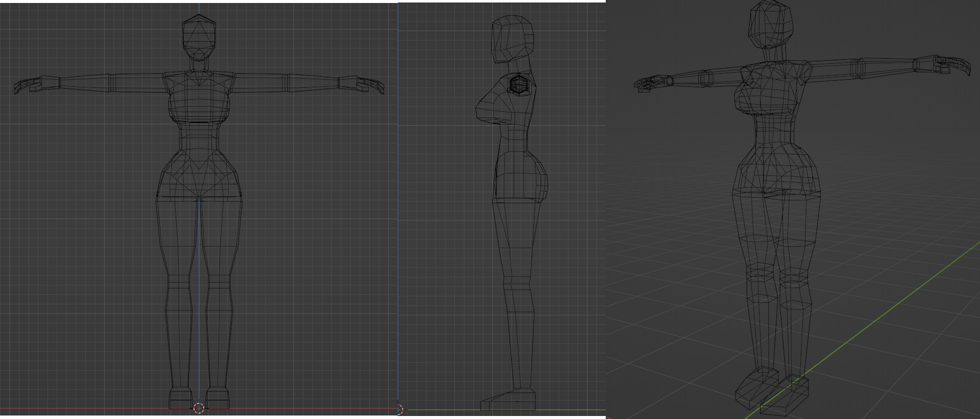The image size is (980, 419).
Task: Select the wireframe head in the front view
Action: [x=199, y=38]
